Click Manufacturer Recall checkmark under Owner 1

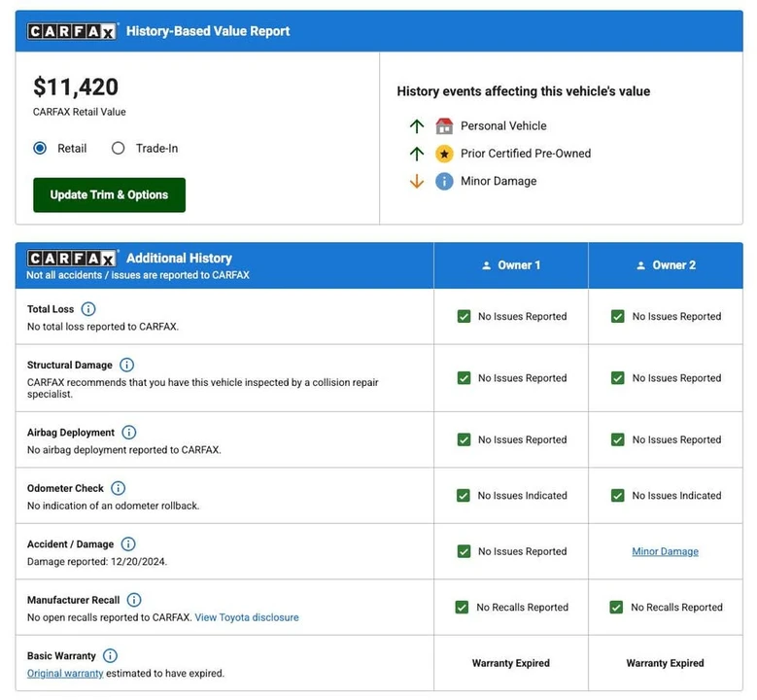click(462, 608)
